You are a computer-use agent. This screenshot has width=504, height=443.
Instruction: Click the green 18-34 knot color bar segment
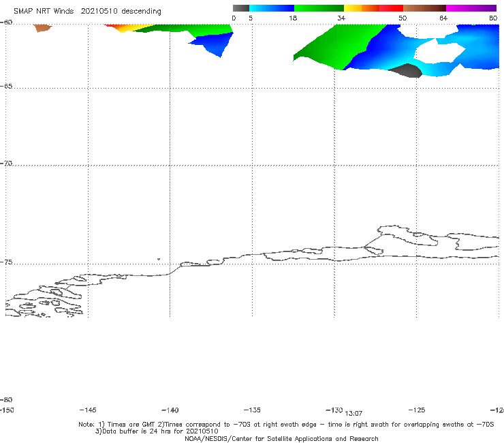(x=319, y=8)
